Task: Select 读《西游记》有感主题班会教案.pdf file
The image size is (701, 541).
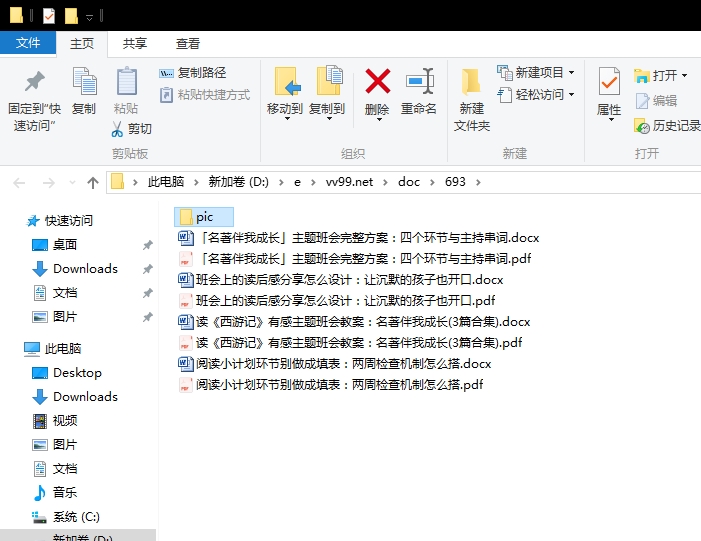Action: pos(350,342)
